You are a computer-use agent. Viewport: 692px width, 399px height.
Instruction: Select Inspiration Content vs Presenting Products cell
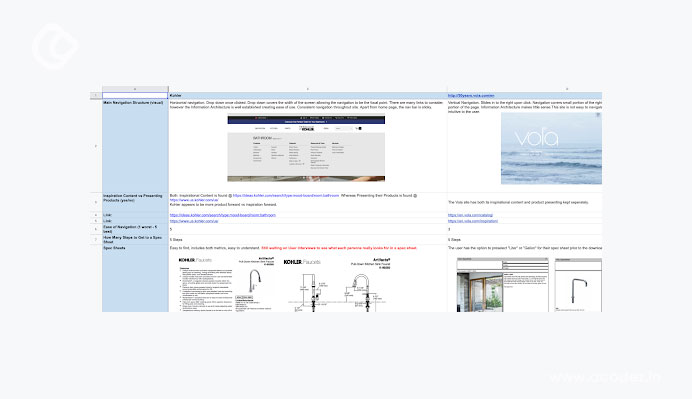point(135,202)
